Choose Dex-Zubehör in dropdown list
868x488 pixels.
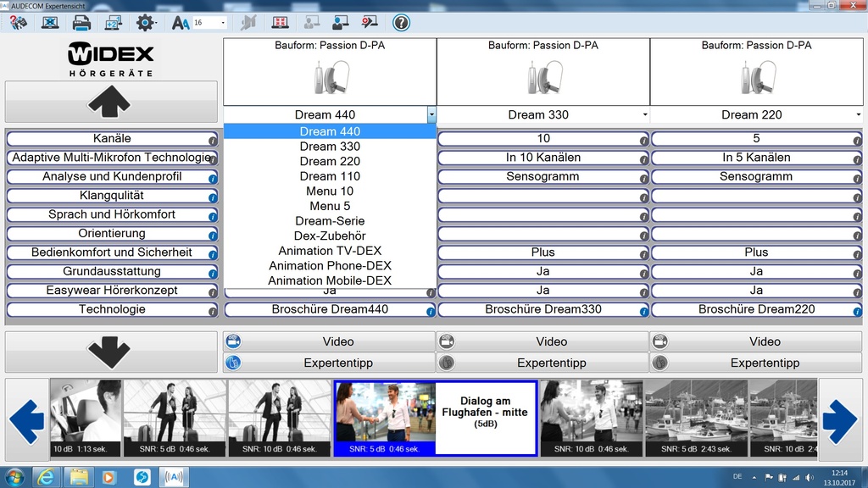[330, 236]
